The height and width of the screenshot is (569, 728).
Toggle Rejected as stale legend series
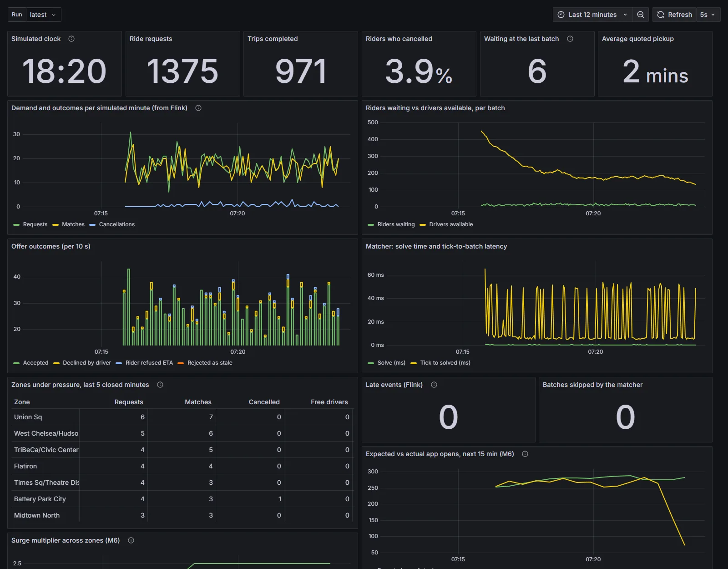tap(210, 363)
